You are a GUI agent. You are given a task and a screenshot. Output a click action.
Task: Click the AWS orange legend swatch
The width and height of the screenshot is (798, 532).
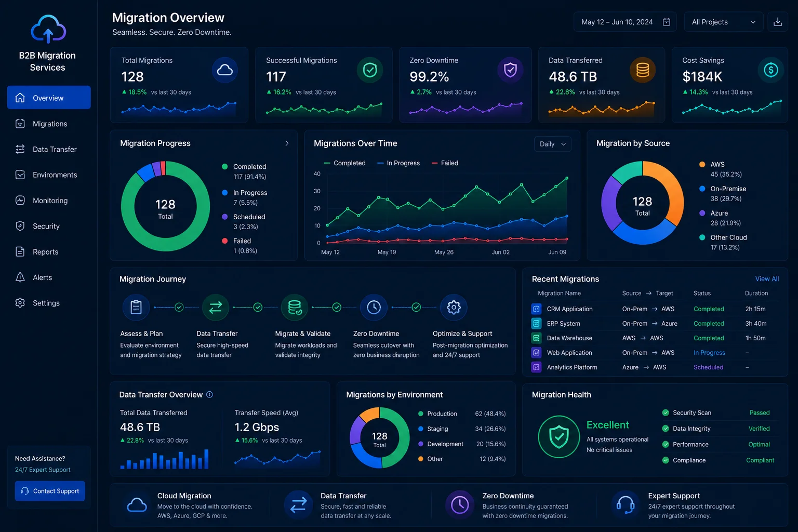click(702, 164)
